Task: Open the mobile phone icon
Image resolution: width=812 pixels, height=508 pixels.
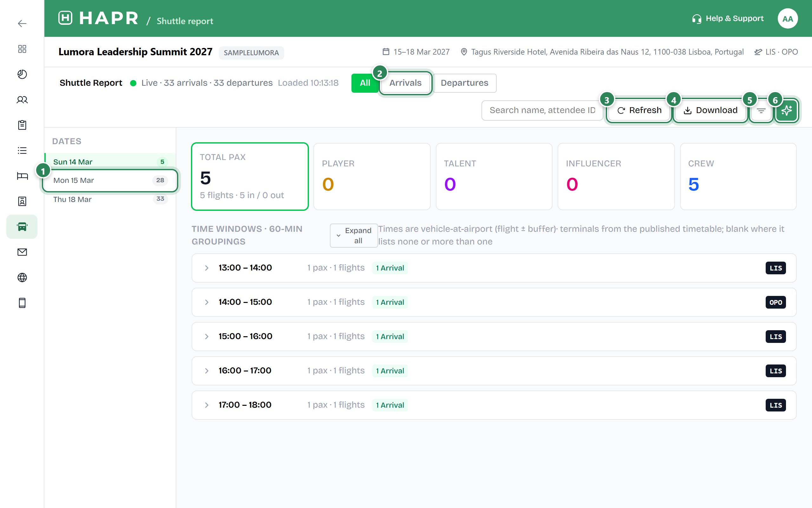Action: (22, 303)
